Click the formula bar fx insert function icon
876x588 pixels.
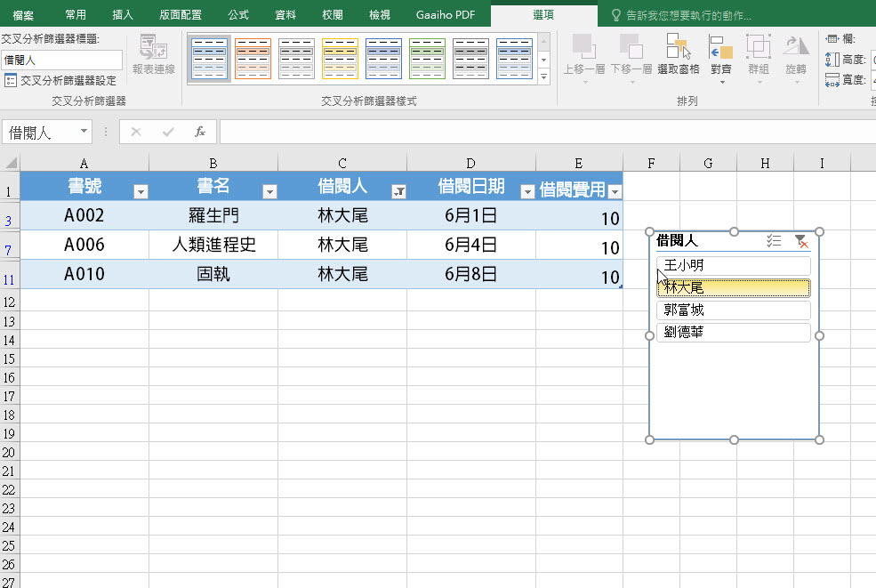[x=200, y=132]
